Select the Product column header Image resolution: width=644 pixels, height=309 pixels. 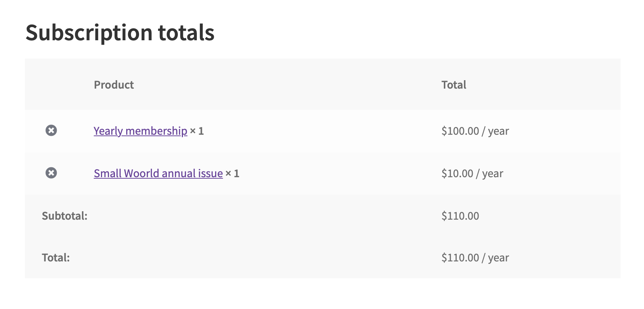coord(114,85)
